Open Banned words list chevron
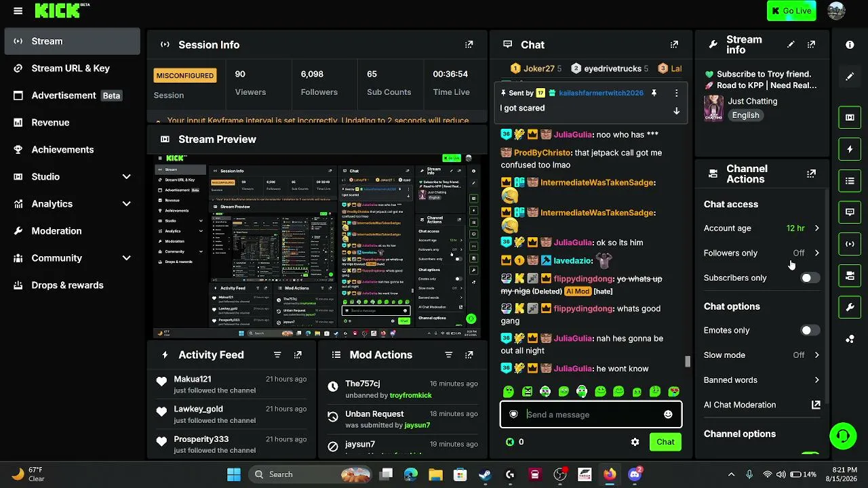This screenshot has width=868, height=488. [x=816, y=380]
